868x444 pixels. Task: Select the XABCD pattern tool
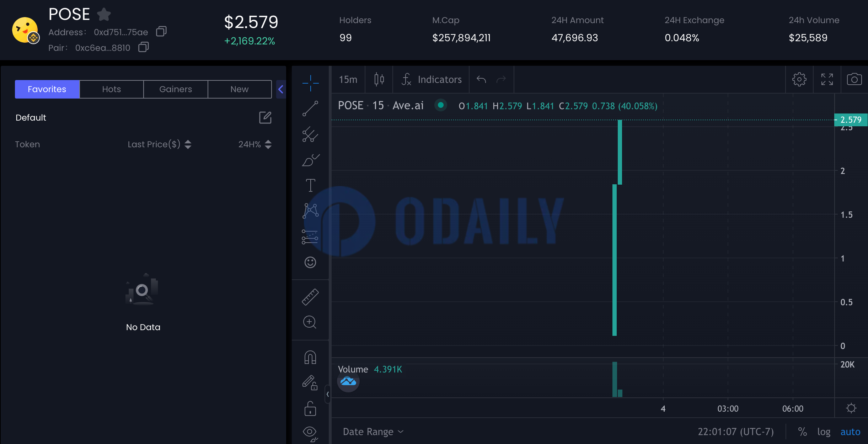310,211
